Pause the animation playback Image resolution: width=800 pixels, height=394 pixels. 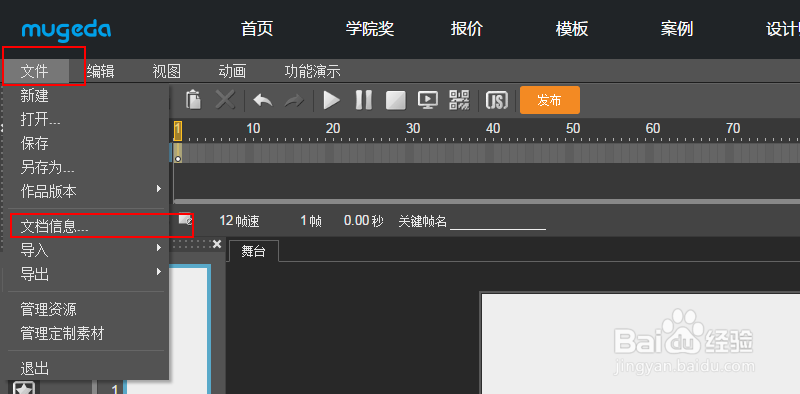[363, 100]
